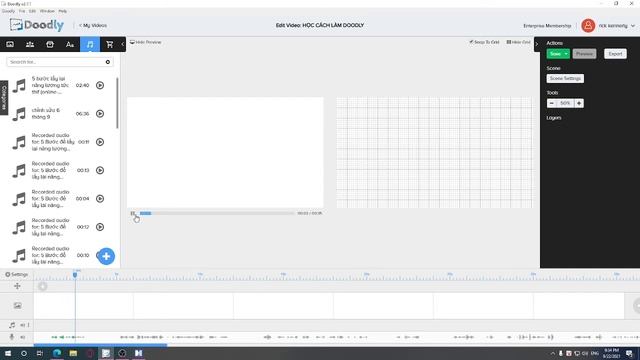Open the Doodly menu
The height and width of the screenshot is (360, 640).
coord(8,11)
